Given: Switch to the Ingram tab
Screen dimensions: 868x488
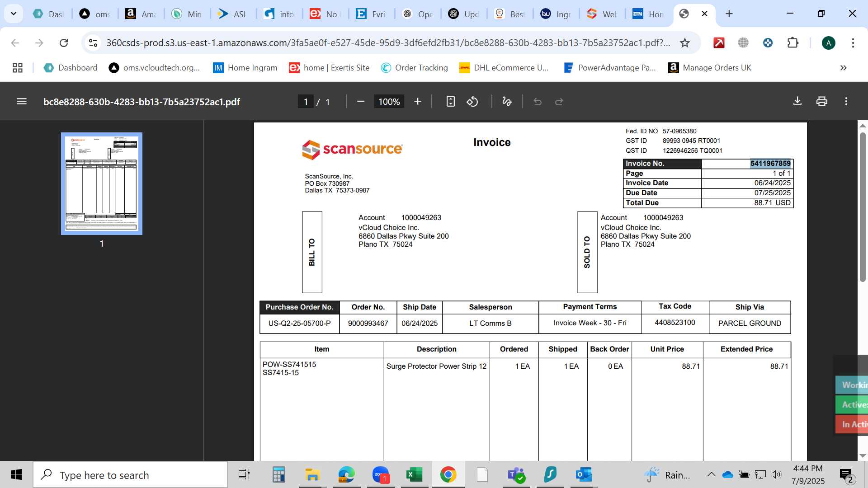Looking at the screenshot, I should tap(556, 14).
